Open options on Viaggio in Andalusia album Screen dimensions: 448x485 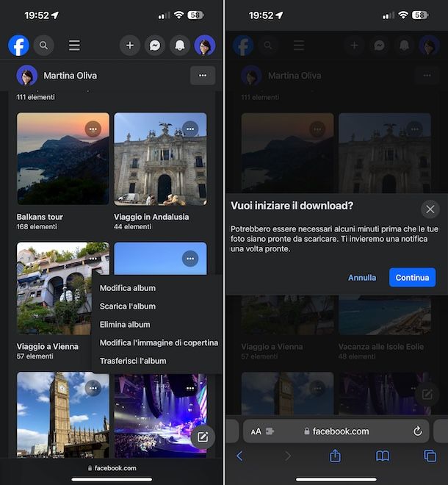(x=190, y=129)
